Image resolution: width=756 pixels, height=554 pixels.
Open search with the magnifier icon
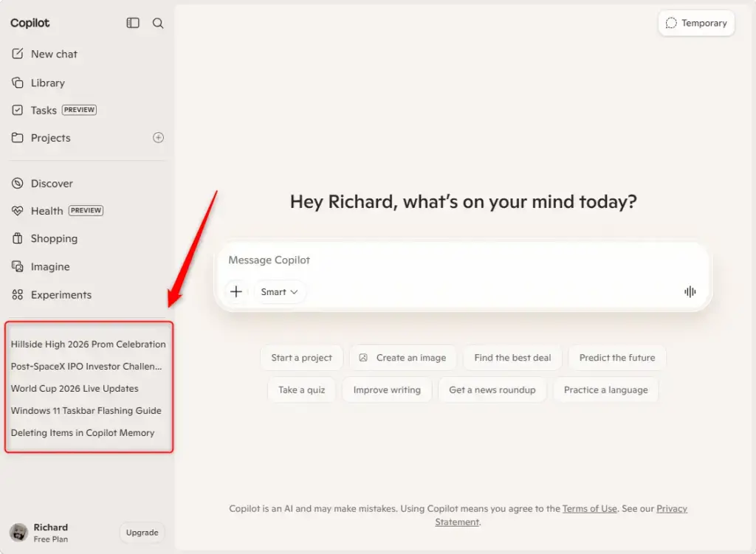[158, 23]
